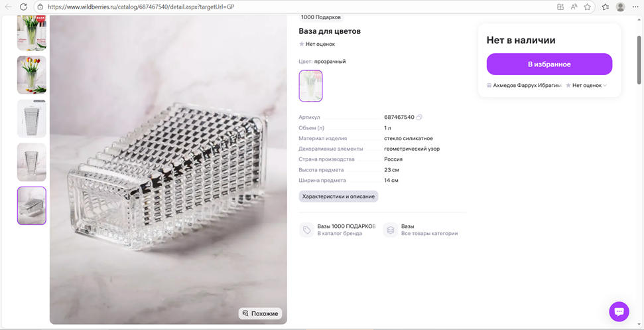Screen dimensions: 644x330
Task: Open 'Характеристики и описание' details
Action: point(338,197)
